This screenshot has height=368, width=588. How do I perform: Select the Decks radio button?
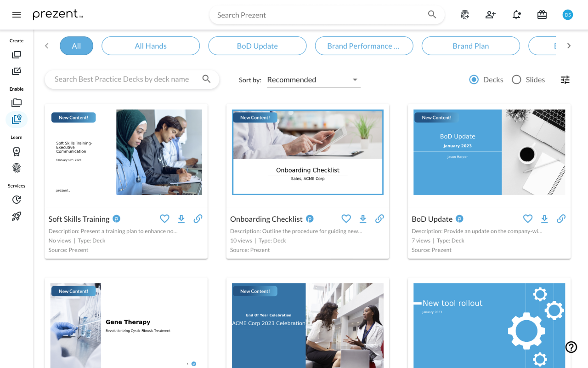click(x=474, y=80)
